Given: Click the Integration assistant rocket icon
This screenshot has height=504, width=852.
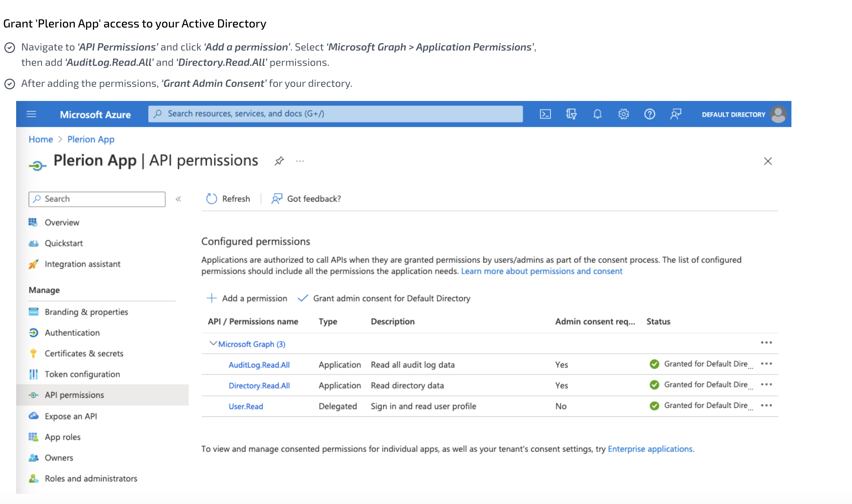Looking at the screenshot, I should [x=34, y=264].
